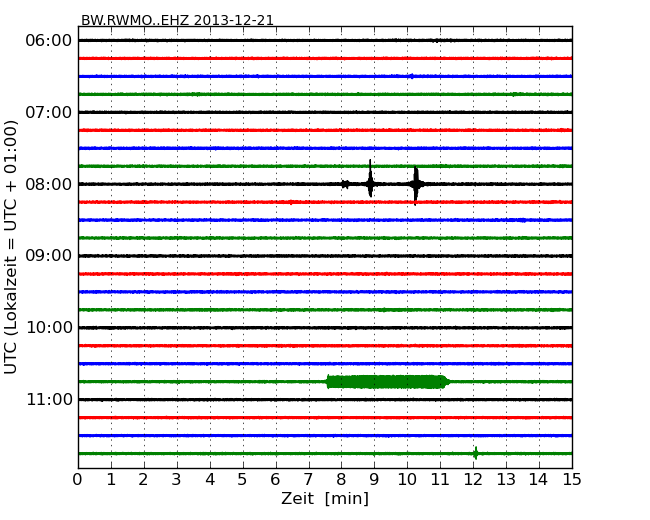Click the 11:00 time label
650x520 pixels.
click(49, 399)
